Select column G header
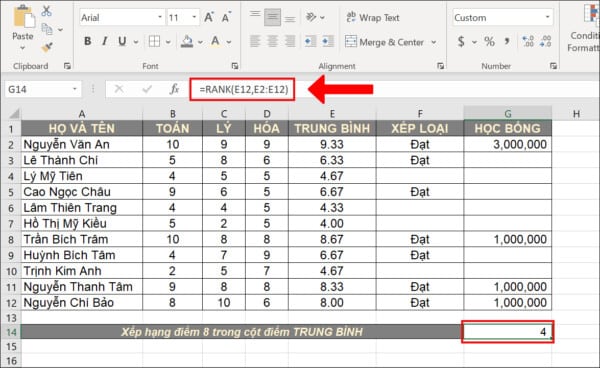The image size is (600, 368). (507, 114)
